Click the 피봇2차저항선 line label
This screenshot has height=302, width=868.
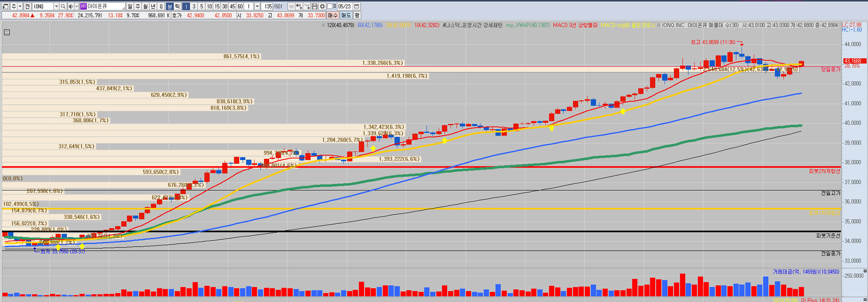click(x=824, y=171)
